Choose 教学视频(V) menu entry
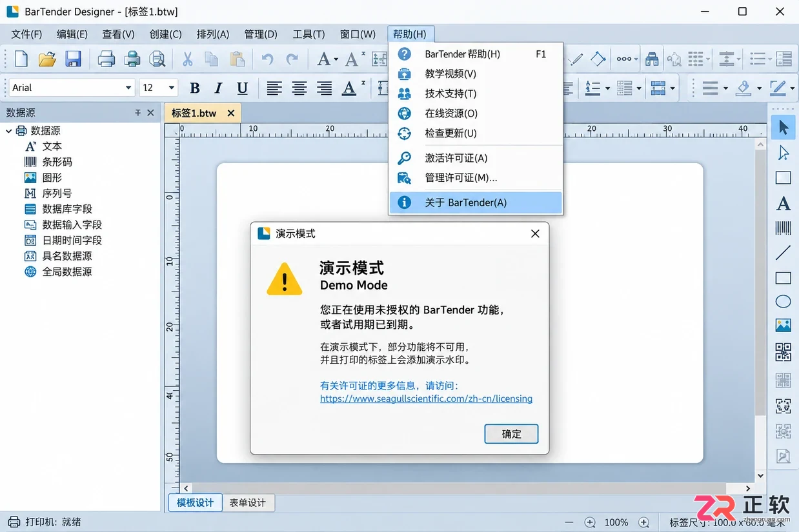This screenshot has width=799, height=532. tap(476, 74)
